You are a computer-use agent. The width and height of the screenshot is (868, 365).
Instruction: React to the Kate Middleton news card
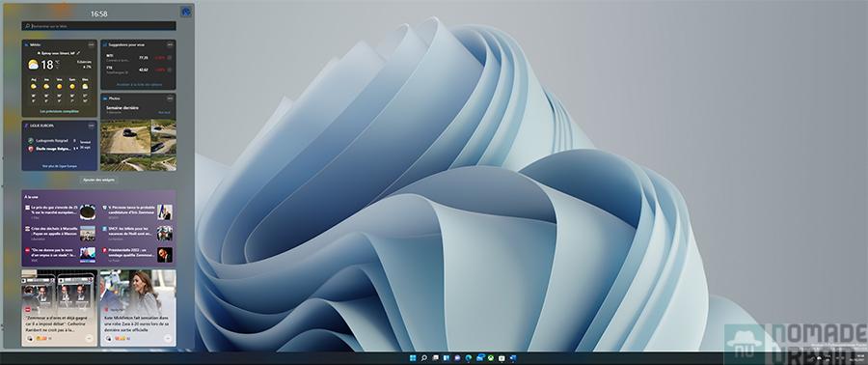pyautogui.click(x=108, y=338)
